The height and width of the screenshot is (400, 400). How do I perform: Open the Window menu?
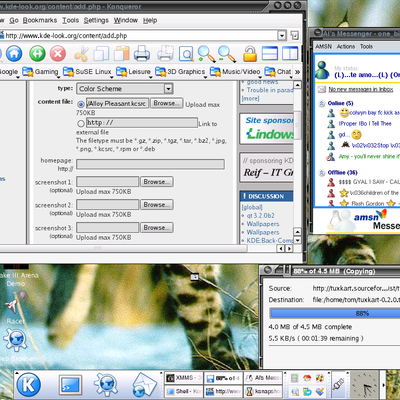tap(126, 20)
